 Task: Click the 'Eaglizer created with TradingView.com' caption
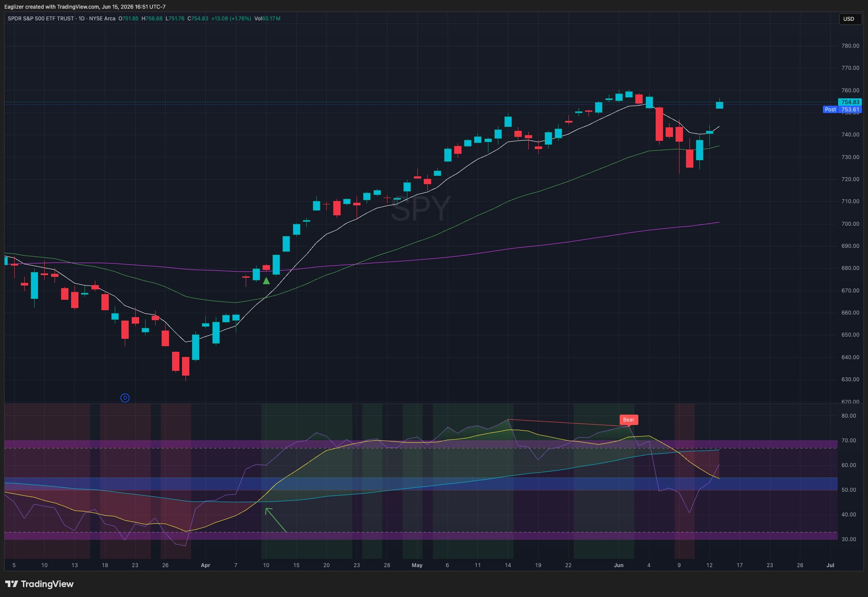52,6
